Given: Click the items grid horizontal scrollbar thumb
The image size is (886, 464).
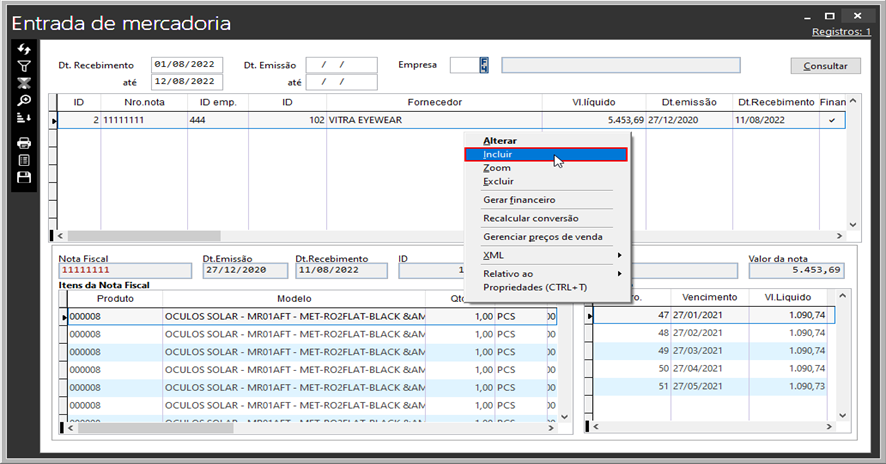Looking at the screenshot, I should pos(155,428).
